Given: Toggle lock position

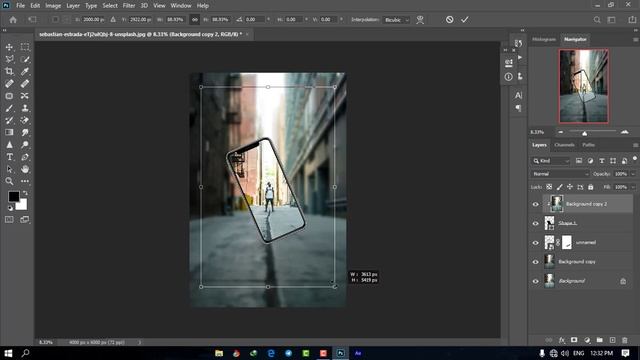Looking at the screenshot, I should 570,187.
